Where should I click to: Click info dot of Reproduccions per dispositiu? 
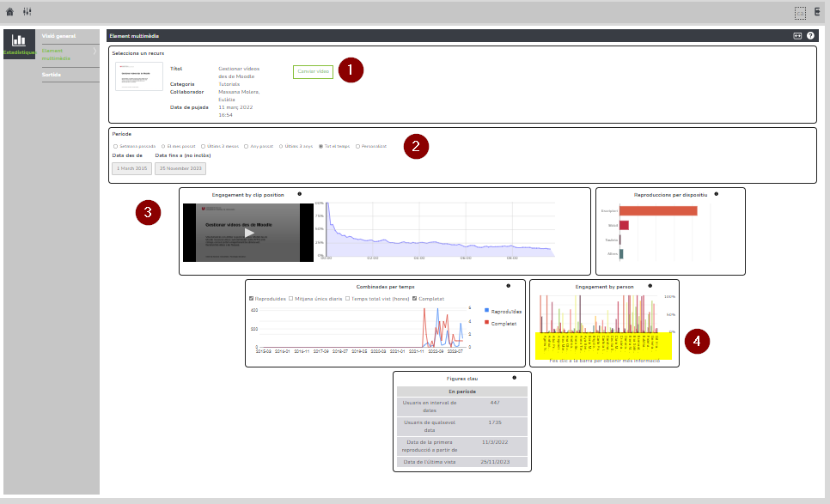[717, 194]
